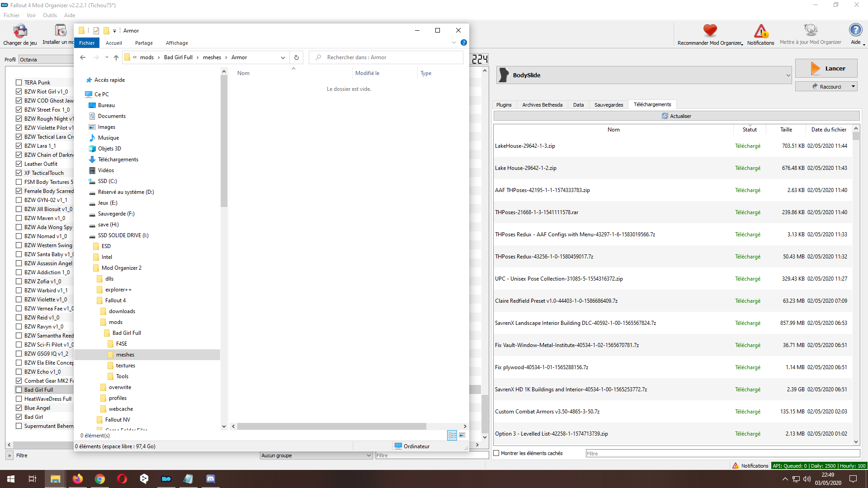Click the Explorer properties quick-access icon
Viewport: 868px width, 488px height.
(96, 31)
